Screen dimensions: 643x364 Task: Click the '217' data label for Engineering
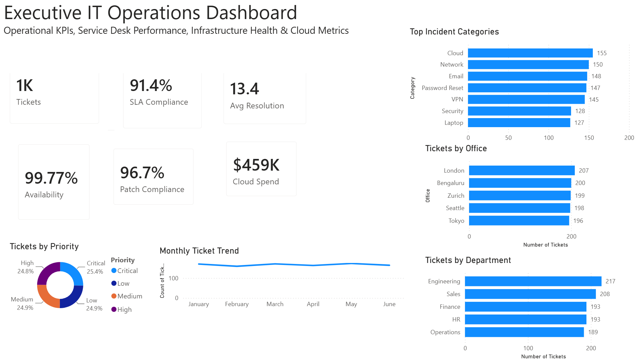tap(611, 281)
